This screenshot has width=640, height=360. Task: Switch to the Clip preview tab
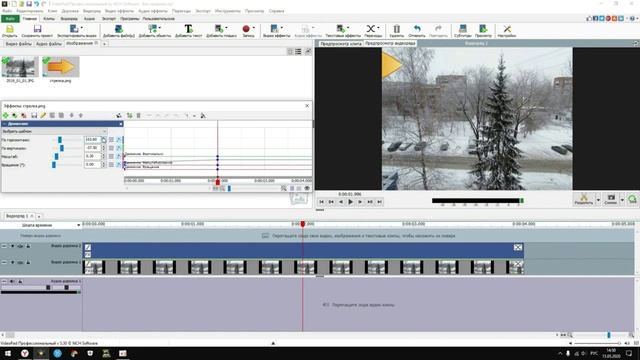click(x=341, y=44)
